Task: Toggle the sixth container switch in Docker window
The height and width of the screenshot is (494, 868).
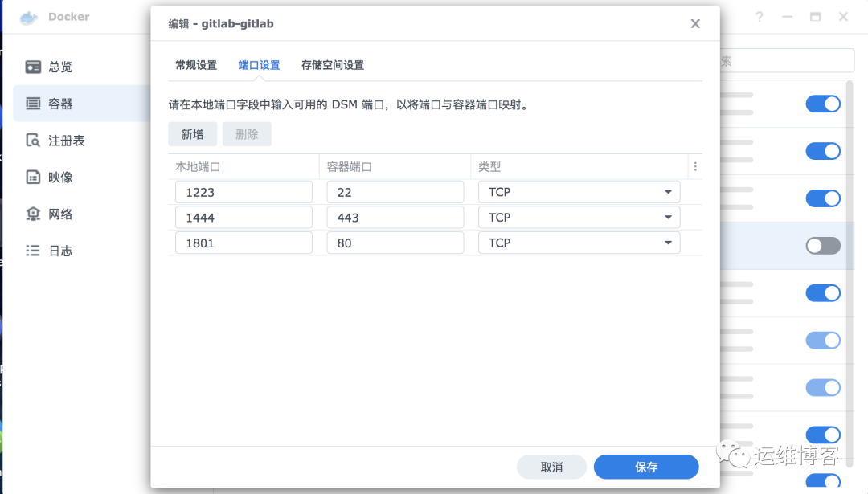Action: pos(823,341)
